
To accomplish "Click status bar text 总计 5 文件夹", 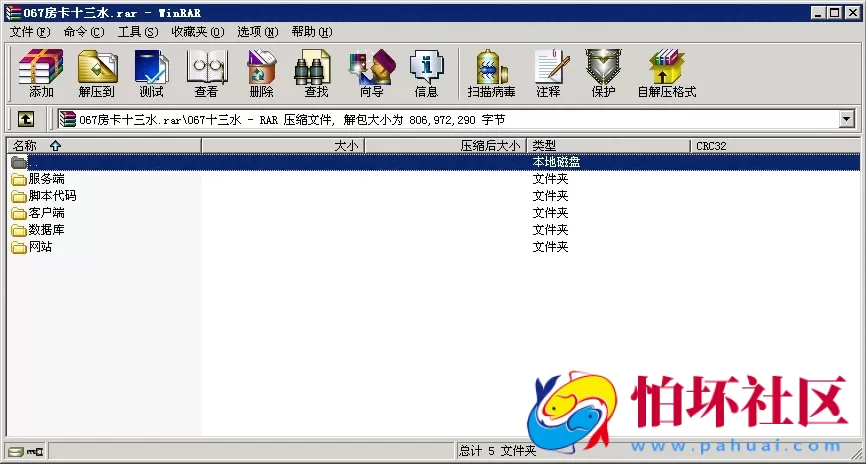I will tap(498, 451).
